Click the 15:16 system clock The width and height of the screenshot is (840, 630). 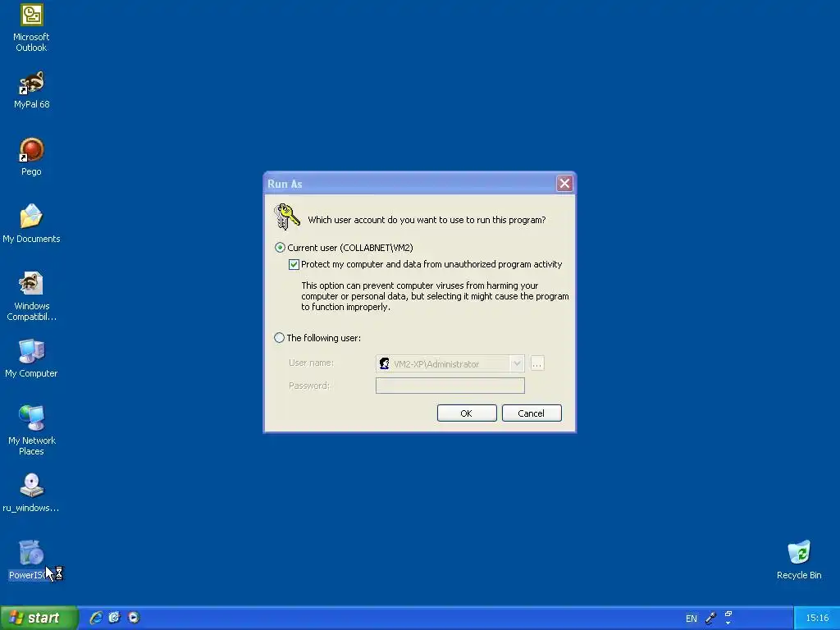pos(817,619)
